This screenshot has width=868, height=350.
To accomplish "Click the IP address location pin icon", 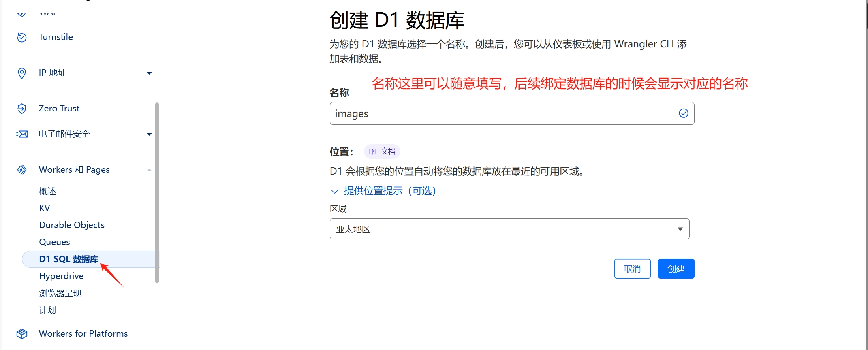I will (x=22, y=73).
